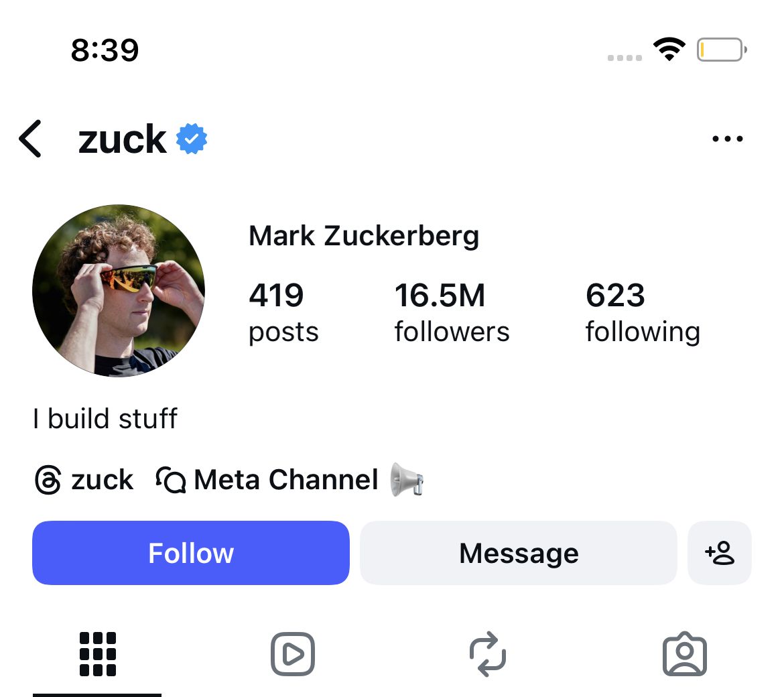
Task: Open the 16.5M followers list
Action: (x=452, y=312)
